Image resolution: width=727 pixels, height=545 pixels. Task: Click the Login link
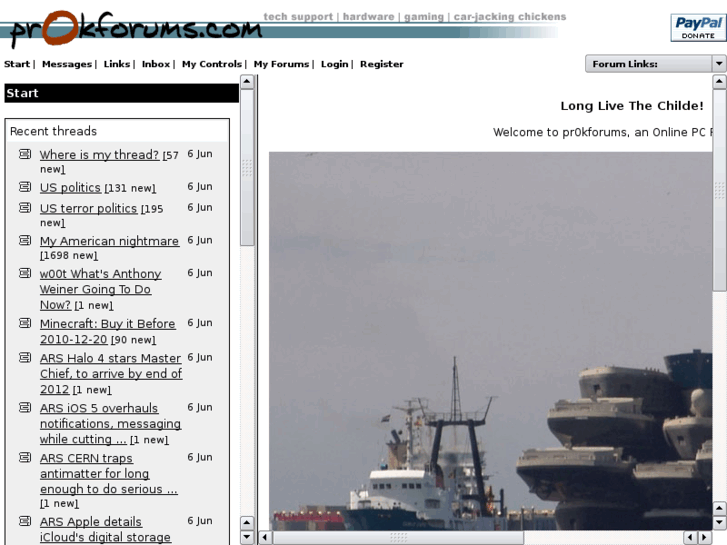334,64
